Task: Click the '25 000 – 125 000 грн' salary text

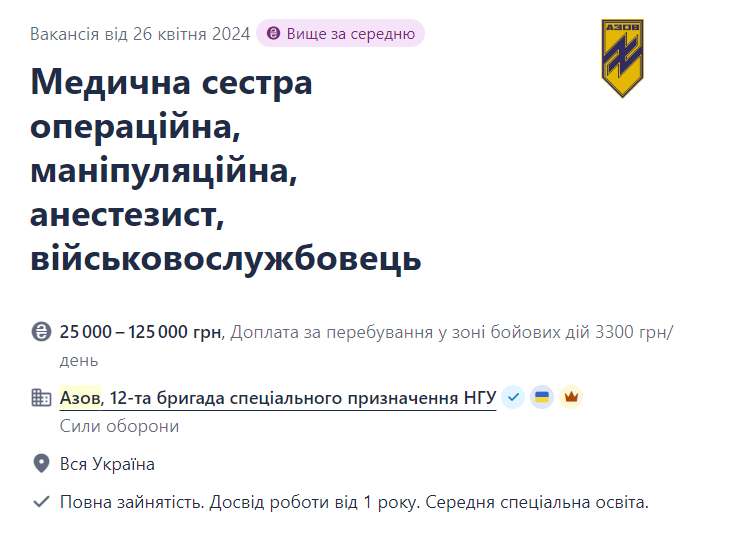Action: [x=142, y=332]
